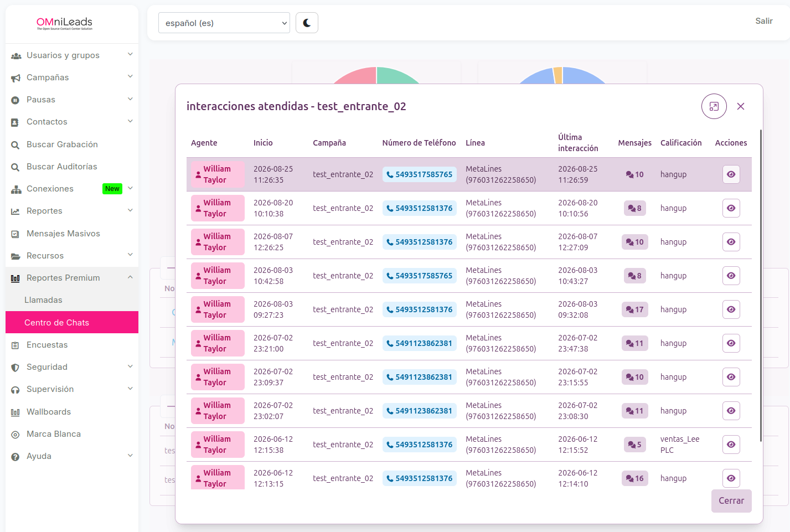
Task: View the 2026-08-25 11:26:35 interaction via eye icon
Action: [x=731, y=174]
